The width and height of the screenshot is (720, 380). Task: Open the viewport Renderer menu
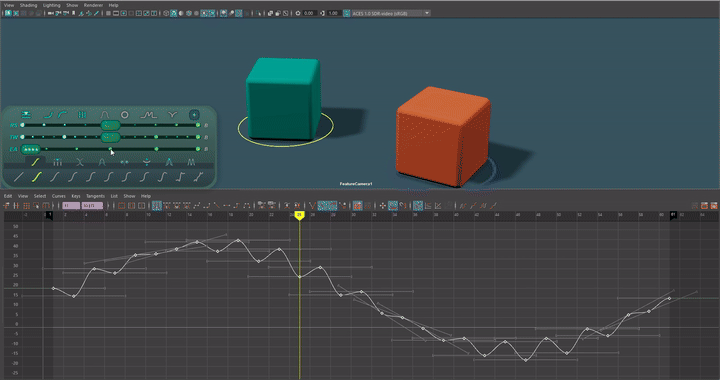(93, 5)
